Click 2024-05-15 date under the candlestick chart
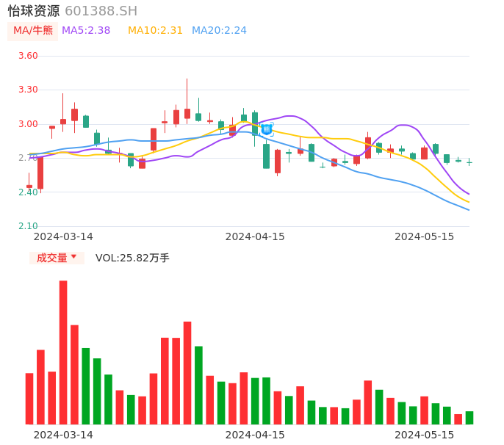 tap(424, 236)
